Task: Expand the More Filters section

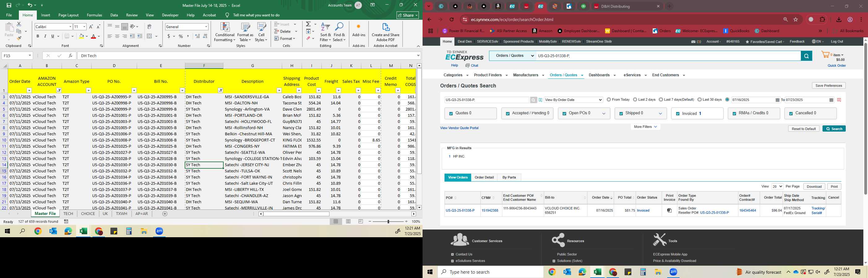Action: pyautogui.click(x=645, y=127)
